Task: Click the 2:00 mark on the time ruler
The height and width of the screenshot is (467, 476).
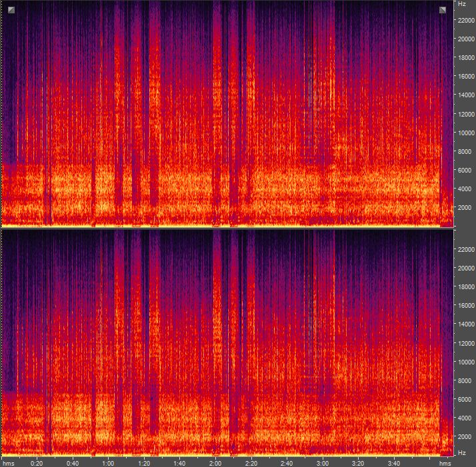Action: [215, 464]
